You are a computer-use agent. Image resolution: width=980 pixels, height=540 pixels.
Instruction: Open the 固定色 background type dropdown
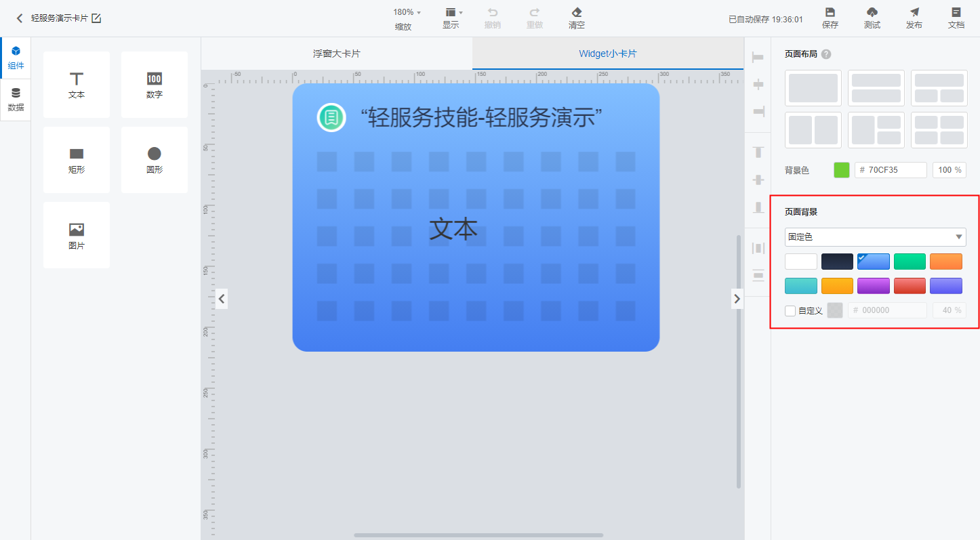(x=876, y=237)
